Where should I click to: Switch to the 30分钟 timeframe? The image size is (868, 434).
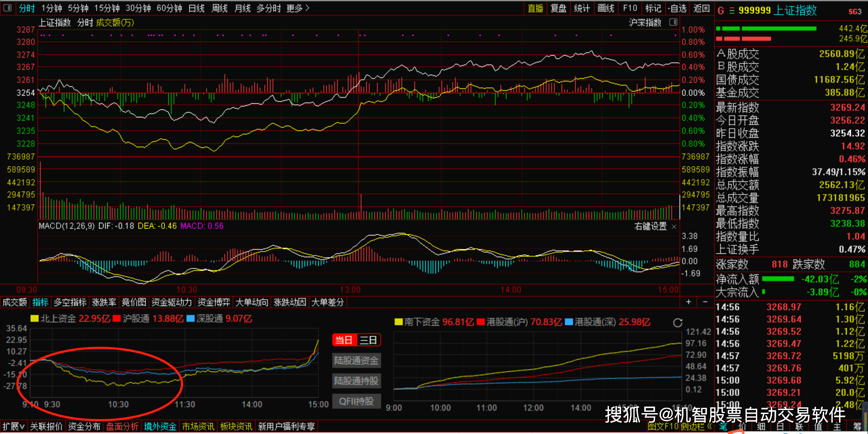[138, 8]
